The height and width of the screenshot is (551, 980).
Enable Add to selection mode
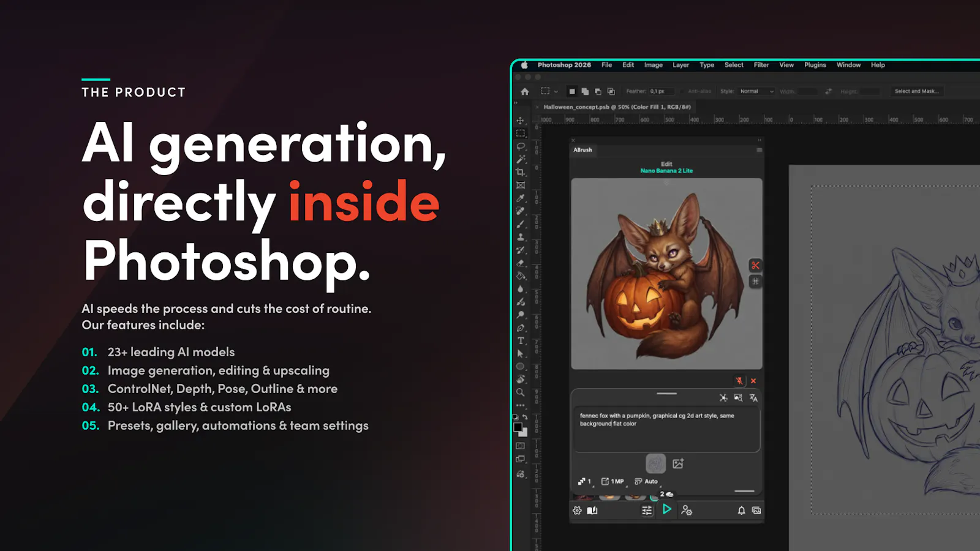(585, 91)
